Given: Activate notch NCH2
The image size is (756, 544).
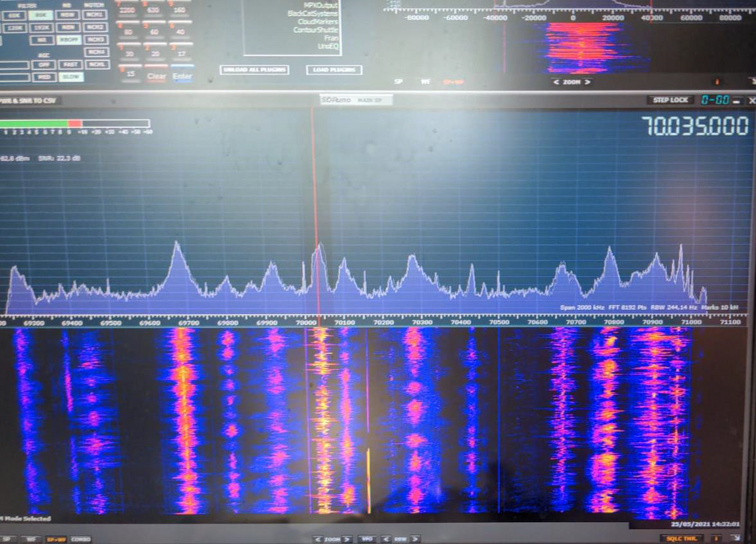Looking at the screenshot, I should tap(96, 27).
